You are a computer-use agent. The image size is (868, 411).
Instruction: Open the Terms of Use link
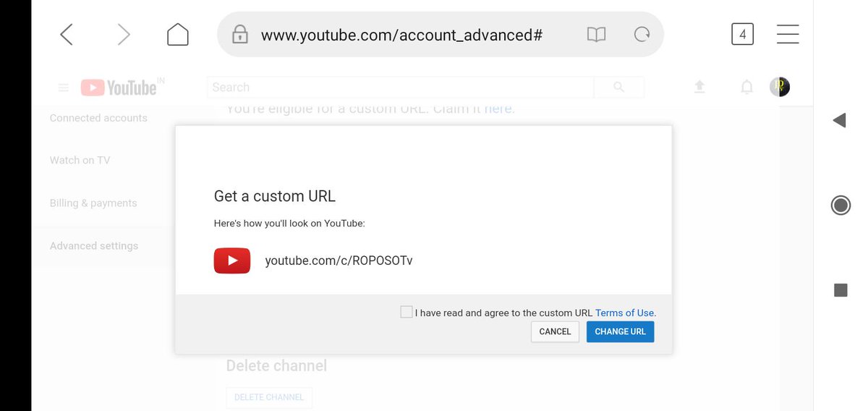(x=625, y=313)
